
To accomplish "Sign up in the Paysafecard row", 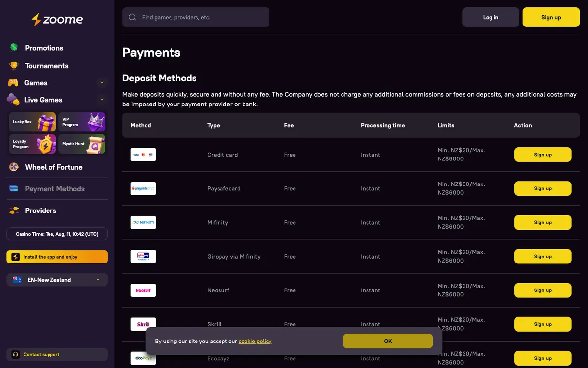I will click(543, 188).
